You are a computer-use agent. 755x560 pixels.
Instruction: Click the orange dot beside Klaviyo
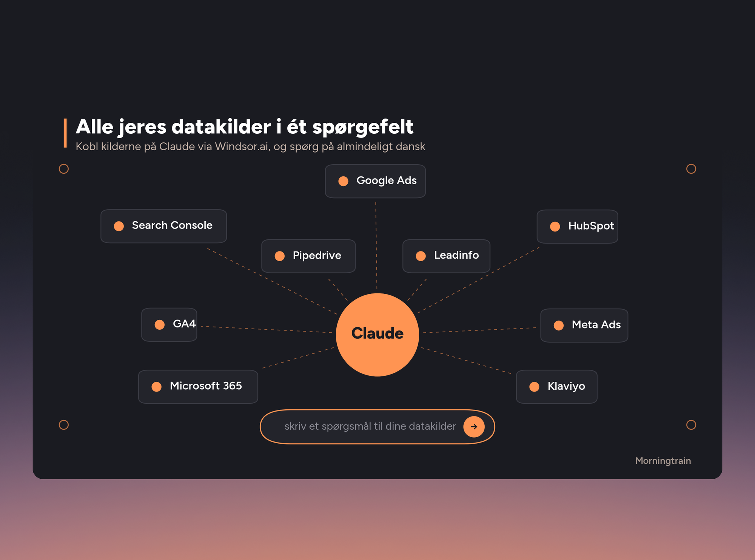tap(534, 387)
